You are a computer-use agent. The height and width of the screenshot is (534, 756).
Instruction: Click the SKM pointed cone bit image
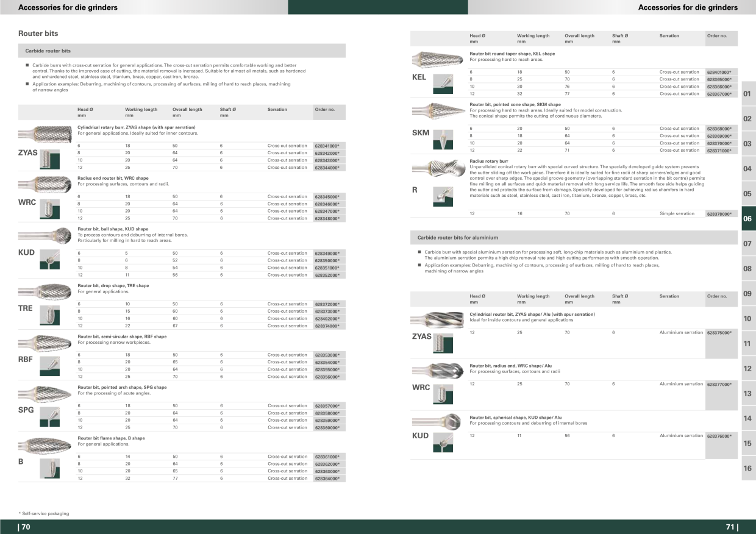click(x=438, y=111)
